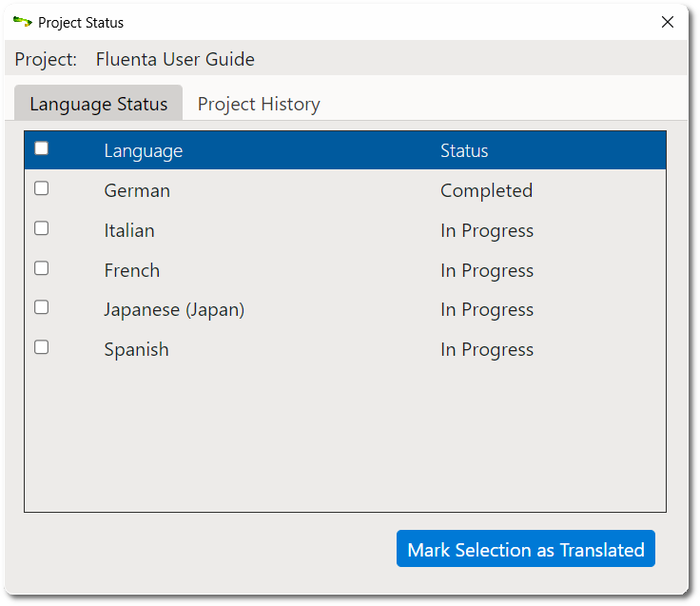This screenshot has height=606, width=700.
Task: Click In Progress status for Italian
Action: pos(487,231)
